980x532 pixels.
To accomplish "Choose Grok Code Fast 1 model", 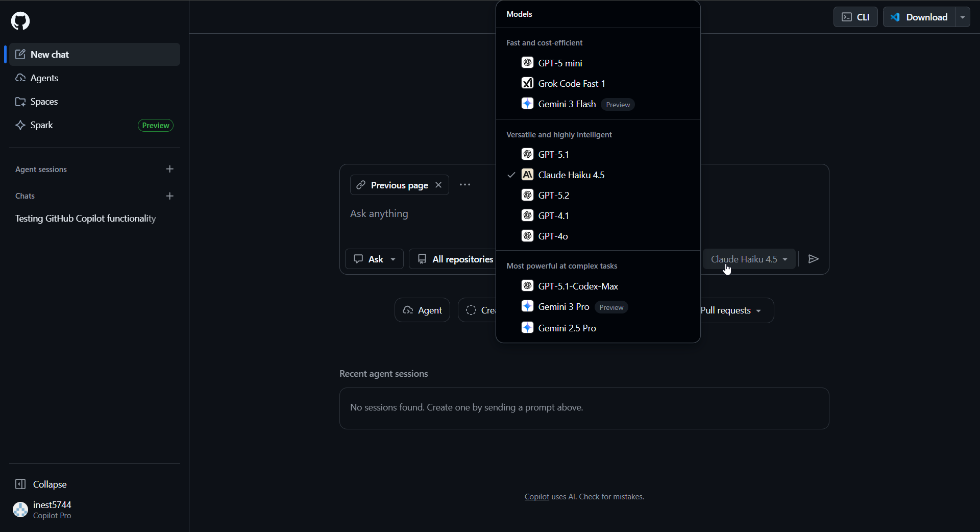I will point(571,83).
